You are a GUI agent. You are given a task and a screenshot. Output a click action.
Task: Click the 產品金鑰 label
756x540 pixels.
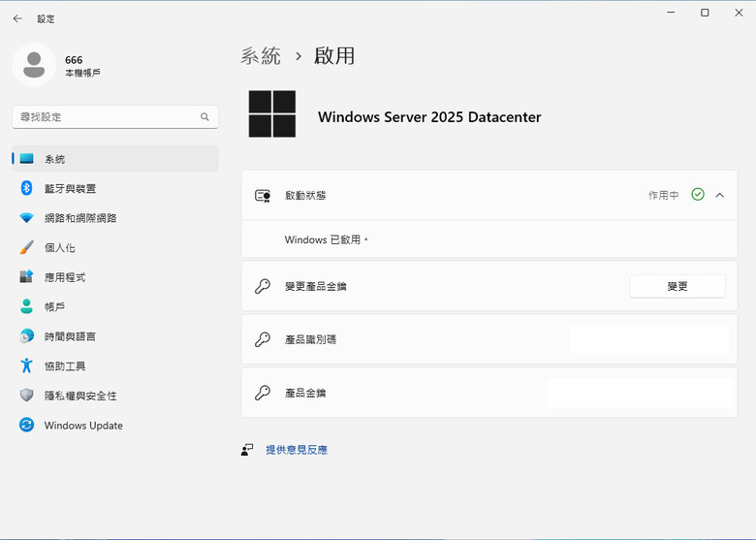(305, 393)
